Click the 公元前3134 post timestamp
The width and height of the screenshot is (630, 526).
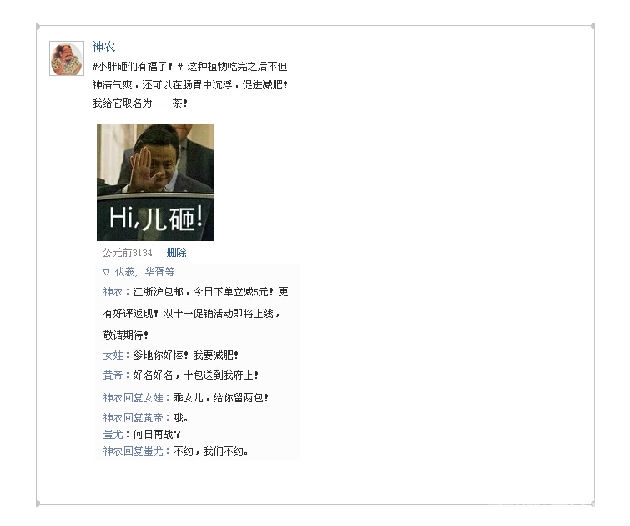(127, 253)
